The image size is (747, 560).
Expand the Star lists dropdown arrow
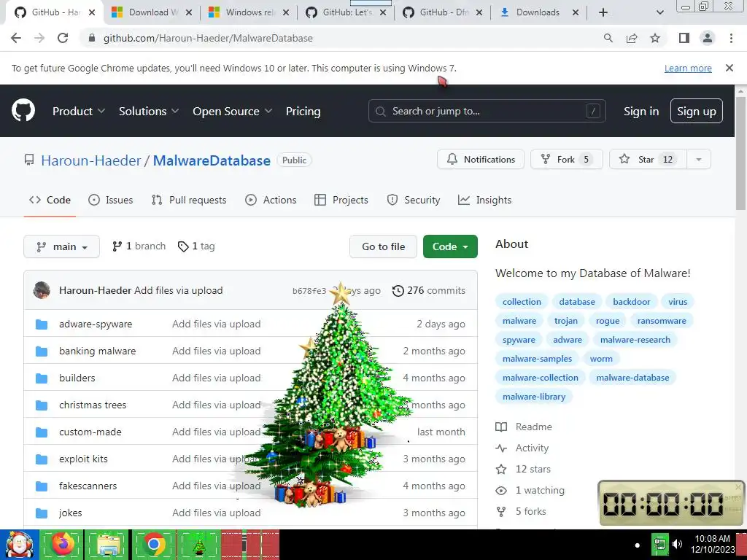698,160
